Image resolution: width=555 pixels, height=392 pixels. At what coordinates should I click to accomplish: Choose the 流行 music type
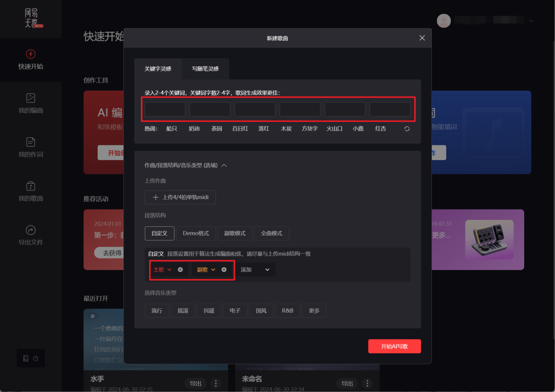coord(157,310)
